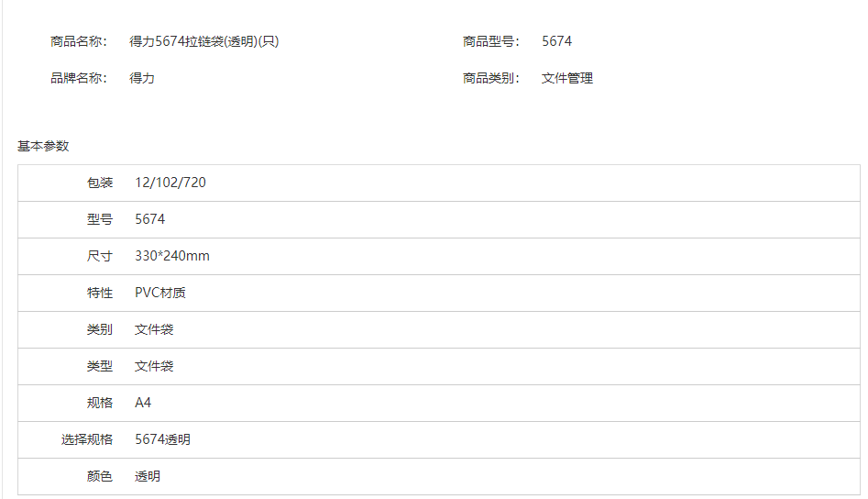Select the 5674 value in 型号 row
868x499 pixels.
click(x=150, y=219)
